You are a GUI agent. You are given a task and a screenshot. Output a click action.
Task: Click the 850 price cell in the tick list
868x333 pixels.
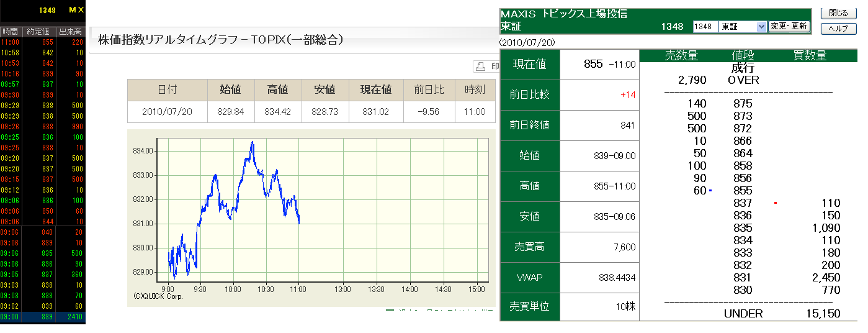coord(48,211)
